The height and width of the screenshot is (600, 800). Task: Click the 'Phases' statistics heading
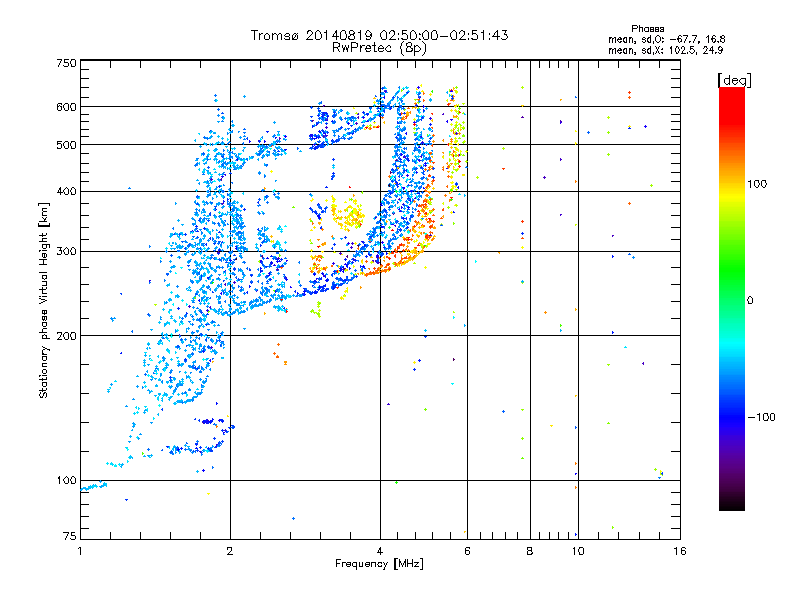point(647,29)
